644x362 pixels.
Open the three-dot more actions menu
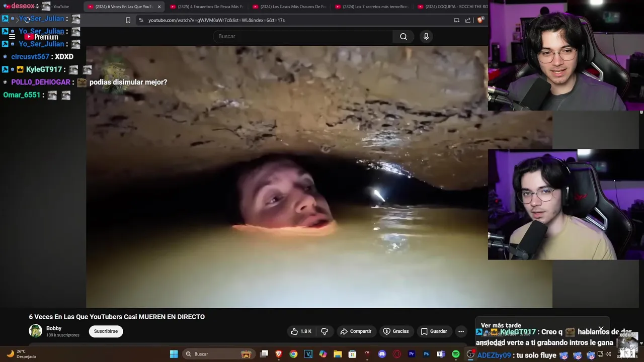(461, 331)
